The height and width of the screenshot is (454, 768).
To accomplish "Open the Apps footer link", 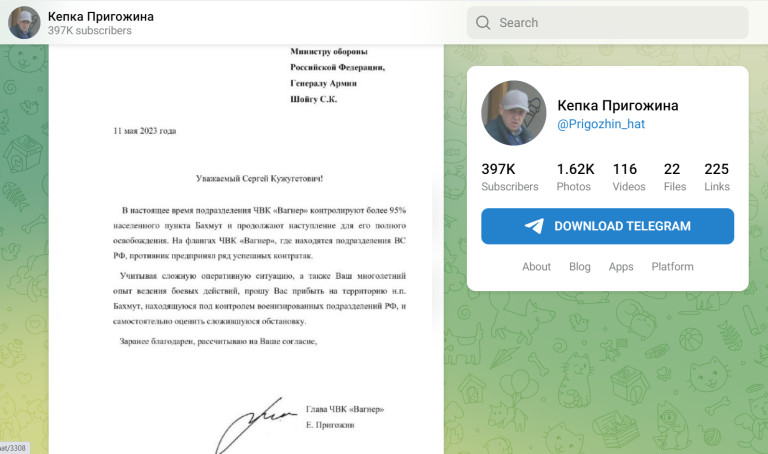I will (x=621, y=266).
